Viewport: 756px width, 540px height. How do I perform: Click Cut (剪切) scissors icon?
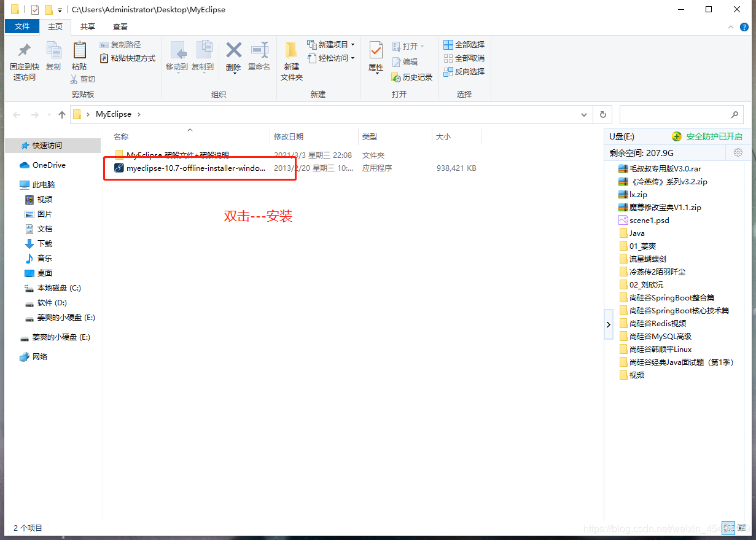[74, 79]
